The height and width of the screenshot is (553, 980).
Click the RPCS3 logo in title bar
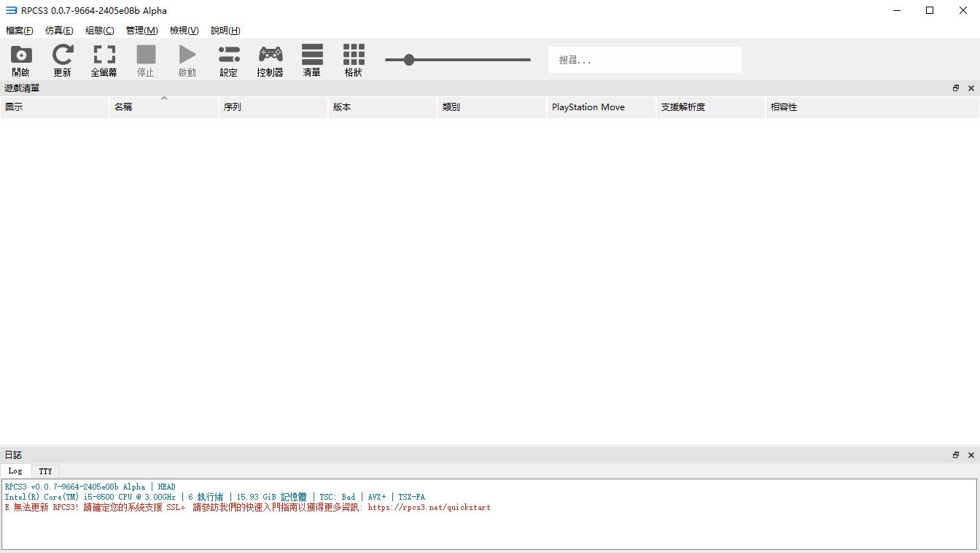coord(11,10)
